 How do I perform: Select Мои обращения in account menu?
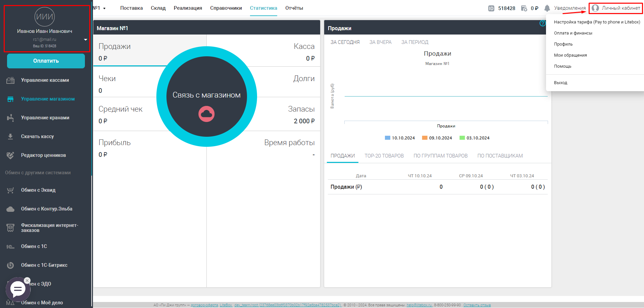point(571,55)
